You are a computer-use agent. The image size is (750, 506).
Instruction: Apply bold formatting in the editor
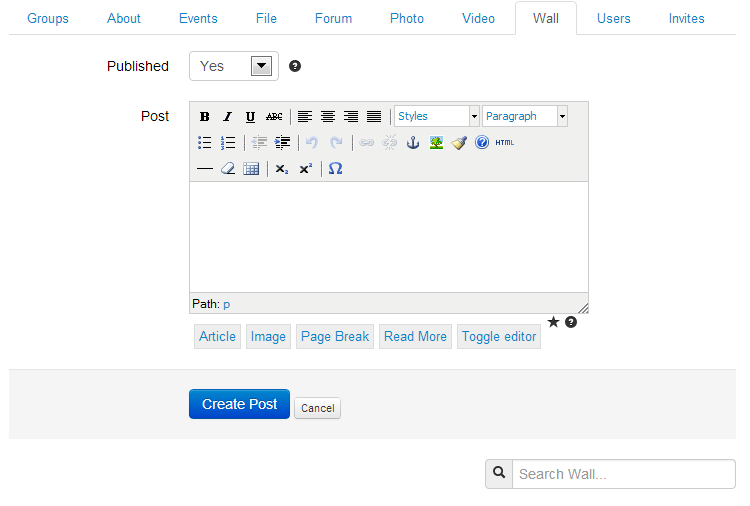(205, 116)
